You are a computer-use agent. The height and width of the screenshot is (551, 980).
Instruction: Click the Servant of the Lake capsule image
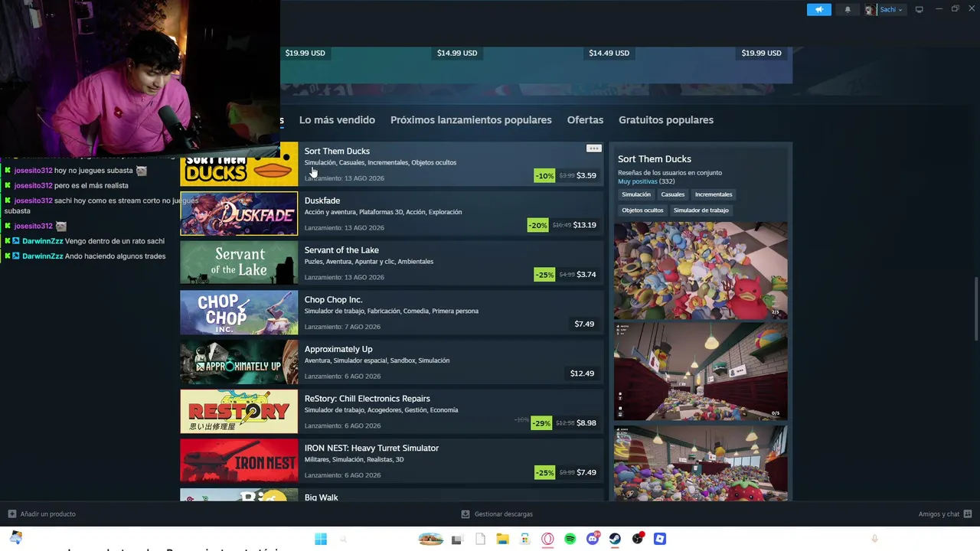click(239, 263)
